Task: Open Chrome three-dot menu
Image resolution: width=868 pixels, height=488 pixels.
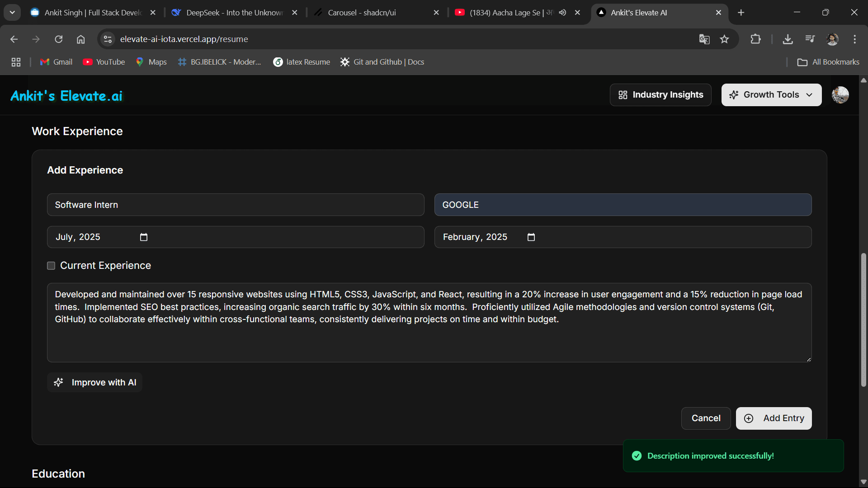Action: point(854,39)
